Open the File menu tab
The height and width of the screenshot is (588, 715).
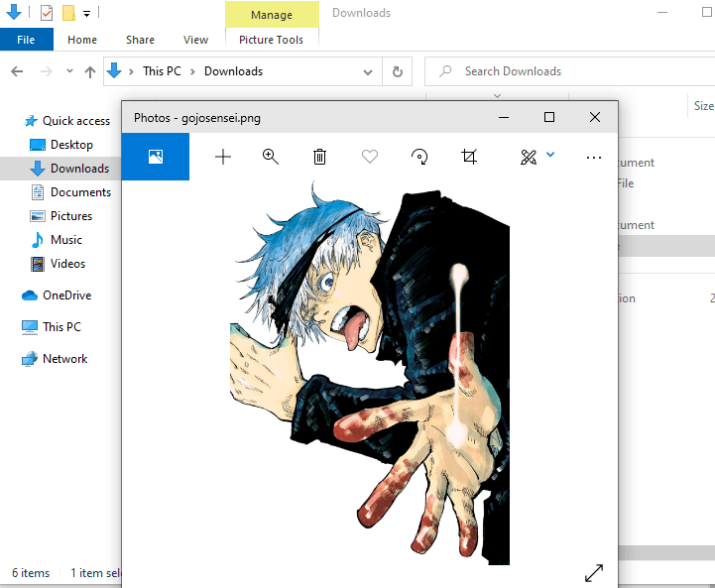click(27, 40)
